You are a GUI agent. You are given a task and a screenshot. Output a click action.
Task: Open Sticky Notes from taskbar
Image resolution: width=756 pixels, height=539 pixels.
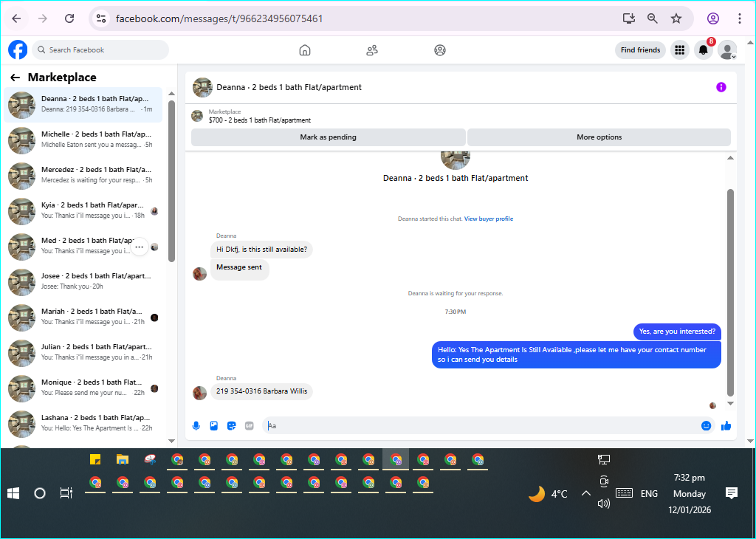(x=95, y=459)
